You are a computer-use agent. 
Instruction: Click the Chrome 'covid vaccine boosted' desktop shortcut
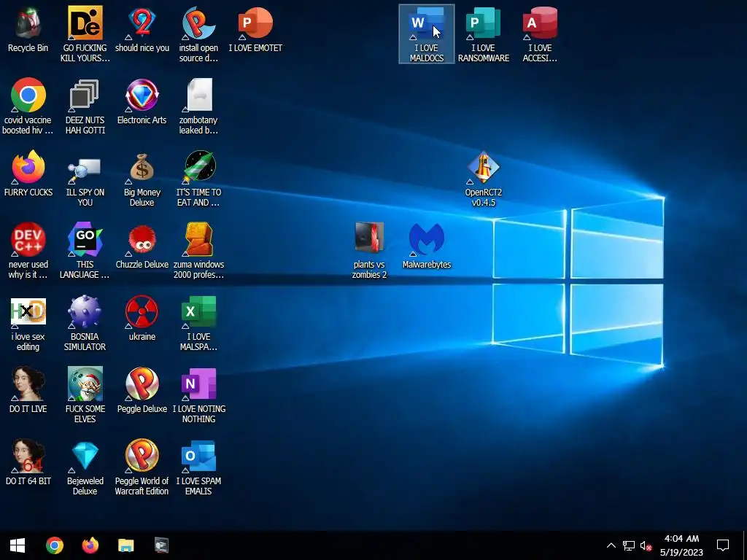(x=28, y=106)
